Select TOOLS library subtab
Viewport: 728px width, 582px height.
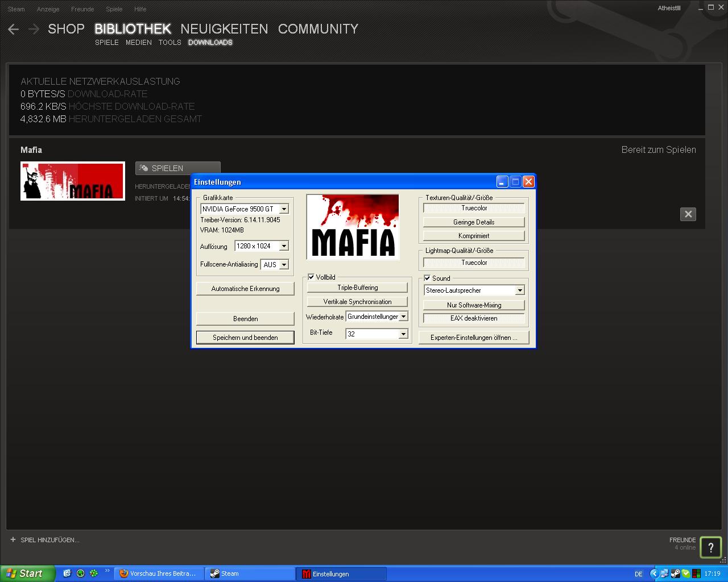point(170,43)
